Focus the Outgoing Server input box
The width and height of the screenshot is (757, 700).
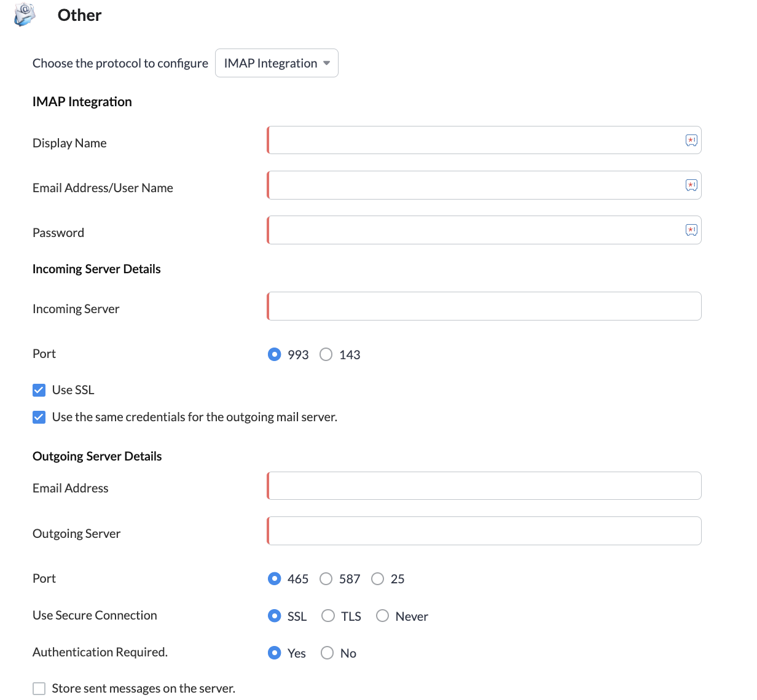(x=484, y=531)
